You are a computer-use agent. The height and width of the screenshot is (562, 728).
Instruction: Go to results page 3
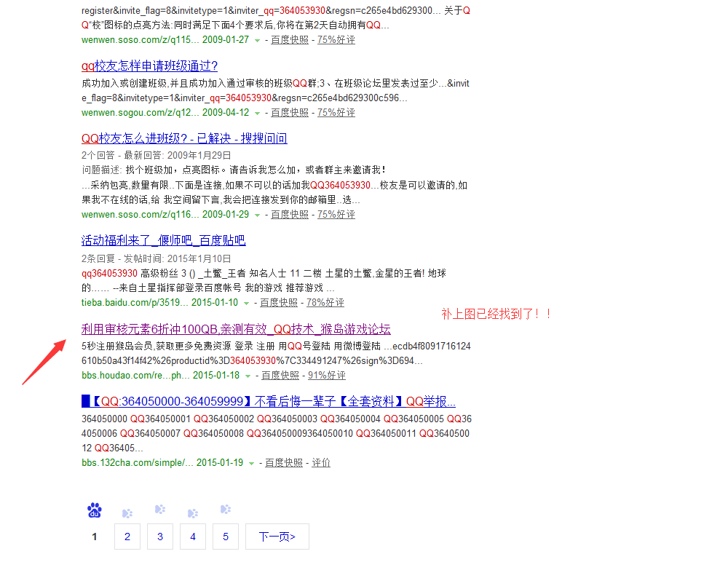point(160,537)
